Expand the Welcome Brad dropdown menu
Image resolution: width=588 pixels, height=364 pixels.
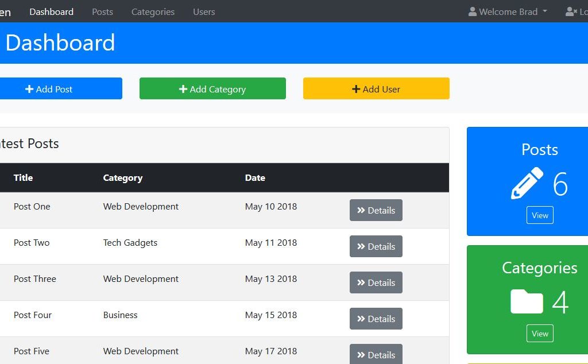[x=508, y=11]
